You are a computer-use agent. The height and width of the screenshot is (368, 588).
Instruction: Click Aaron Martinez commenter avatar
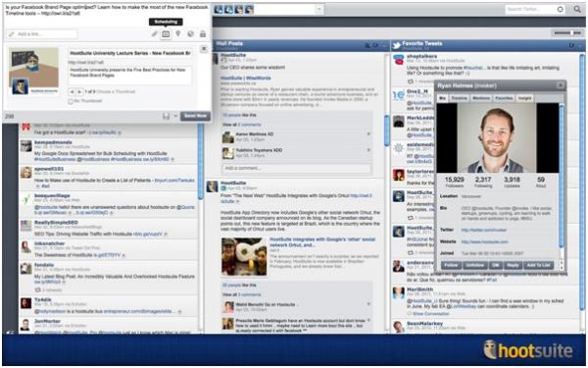point(227,137)
